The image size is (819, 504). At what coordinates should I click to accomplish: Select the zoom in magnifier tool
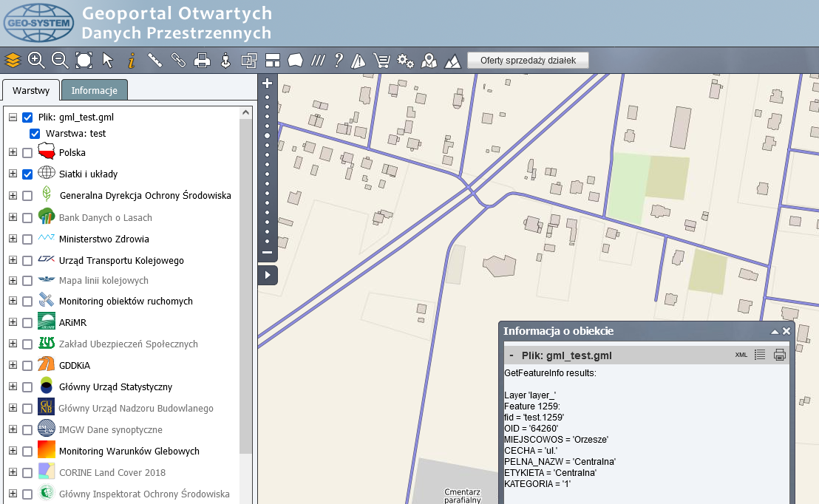click(x=36, y=61)
